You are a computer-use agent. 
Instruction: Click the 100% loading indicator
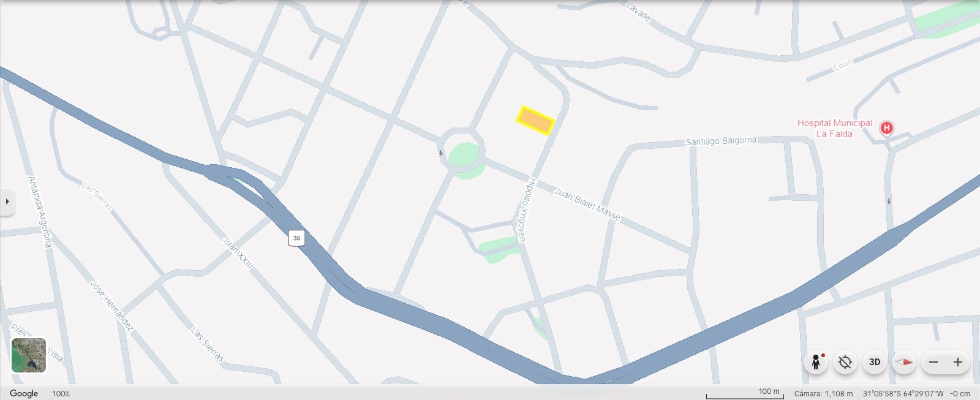coord(61,394)
